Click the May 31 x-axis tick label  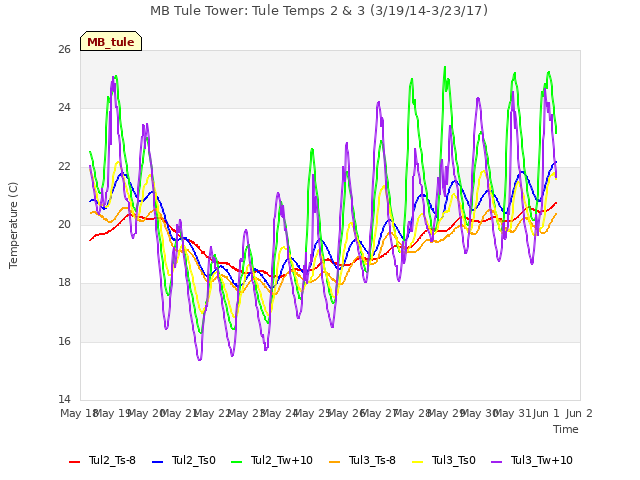[x=512, y=413]
